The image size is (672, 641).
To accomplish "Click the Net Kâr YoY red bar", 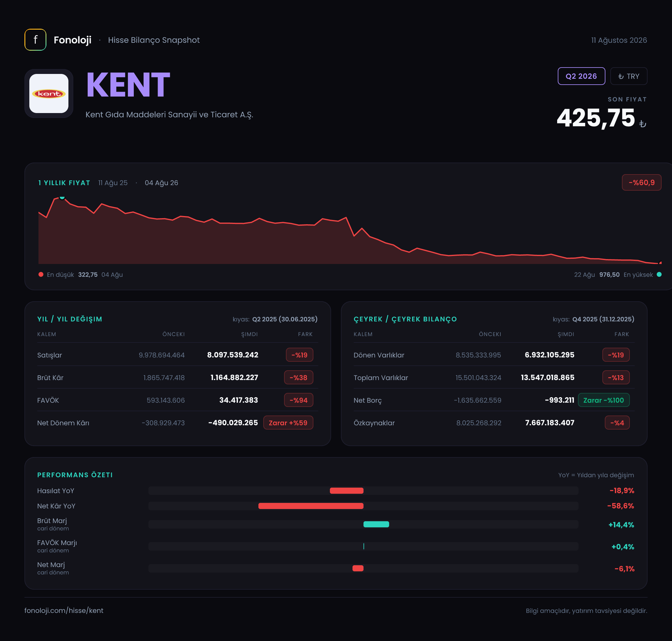I will (311, 506).
